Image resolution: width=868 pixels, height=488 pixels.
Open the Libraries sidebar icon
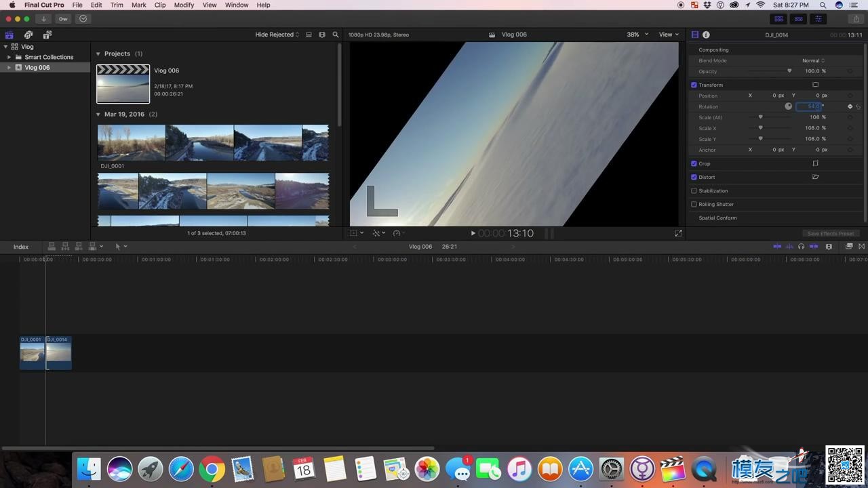(9, 35)
